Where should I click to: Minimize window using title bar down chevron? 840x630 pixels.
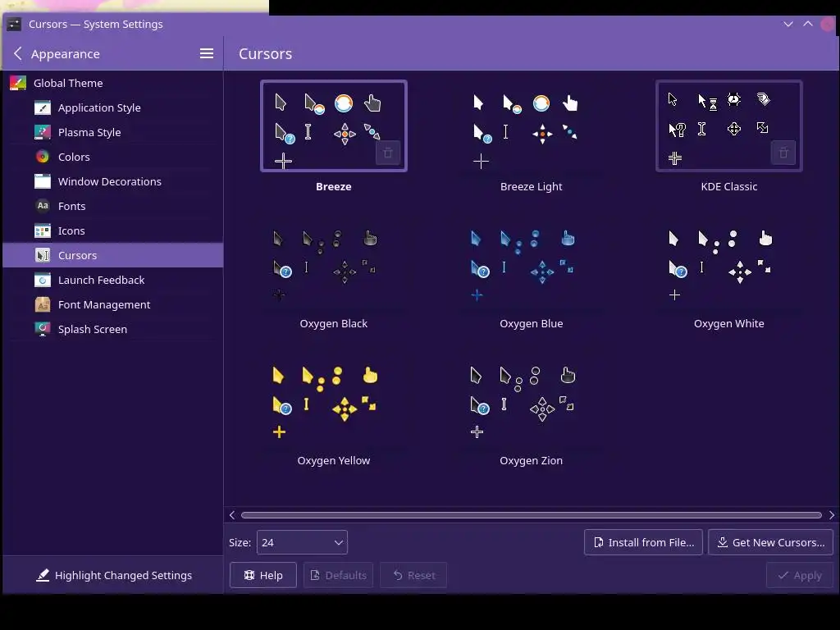(788, 24)
